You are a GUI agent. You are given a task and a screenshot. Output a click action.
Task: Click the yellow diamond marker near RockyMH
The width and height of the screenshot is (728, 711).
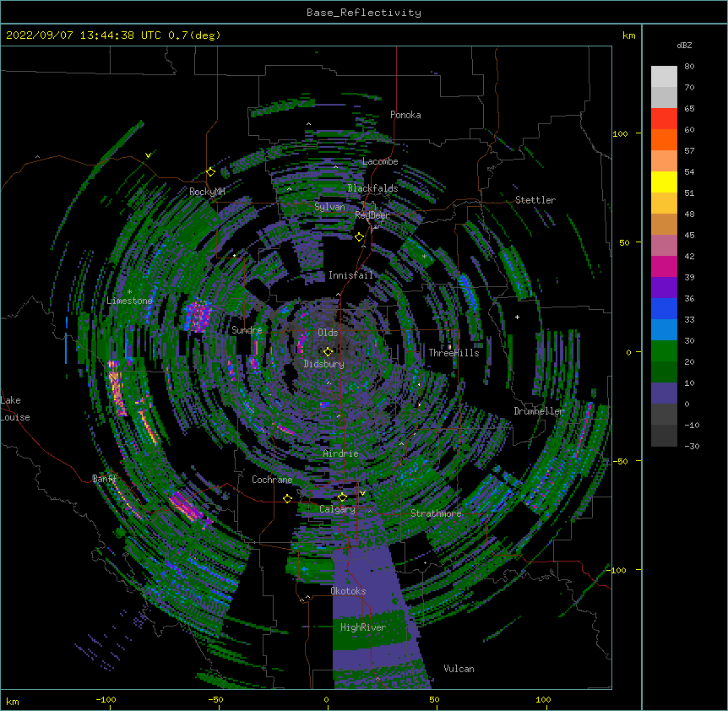pos(210,172)
